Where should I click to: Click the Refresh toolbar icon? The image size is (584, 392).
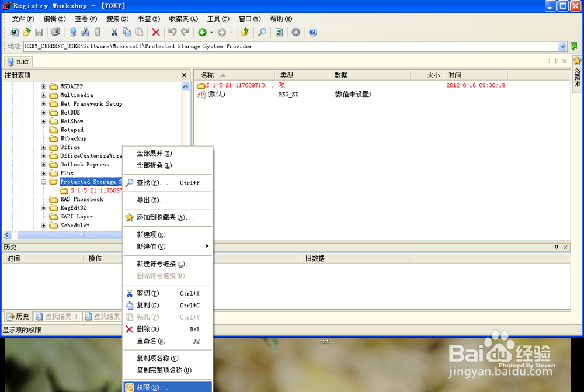click(279, 32)
